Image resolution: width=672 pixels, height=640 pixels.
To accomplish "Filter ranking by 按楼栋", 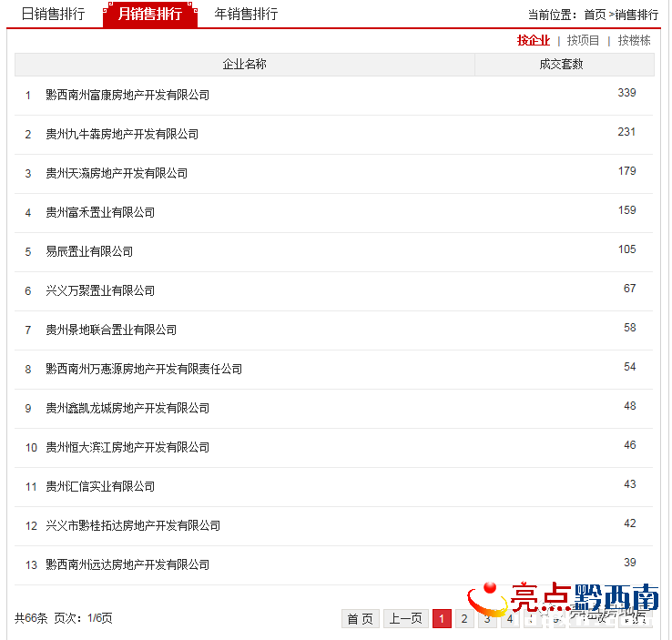I will point(634,40).
